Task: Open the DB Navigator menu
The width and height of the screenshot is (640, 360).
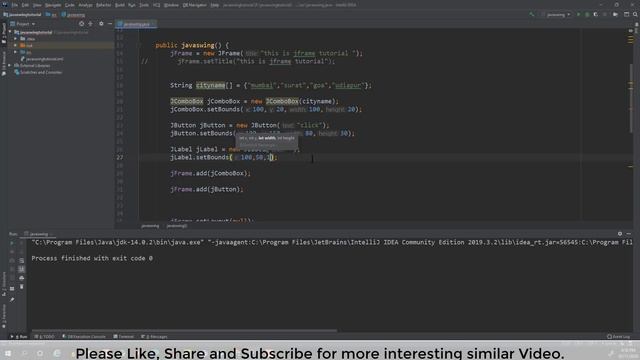Action: click(x=195, y=5)
